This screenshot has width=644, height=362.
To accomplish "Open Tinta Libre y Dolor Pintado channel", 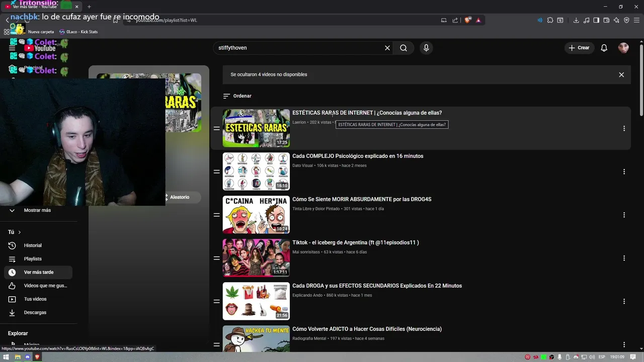I will (x=316, y=209).
